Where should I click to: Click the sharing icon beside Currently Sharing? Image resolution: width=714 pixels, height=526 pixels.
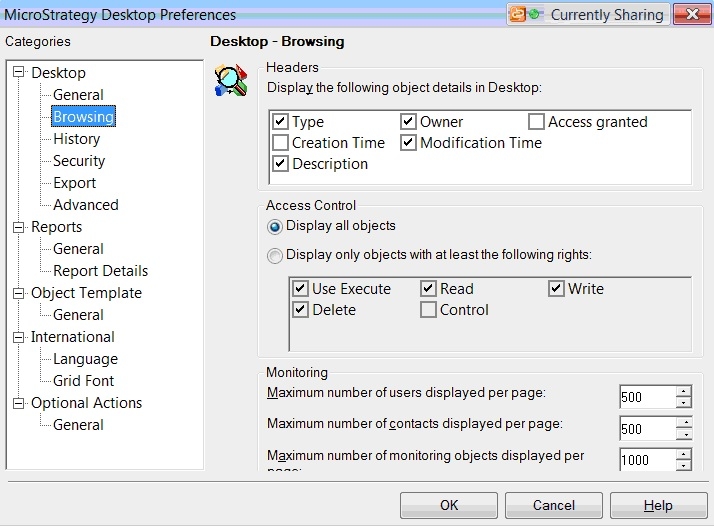(518, 14)
